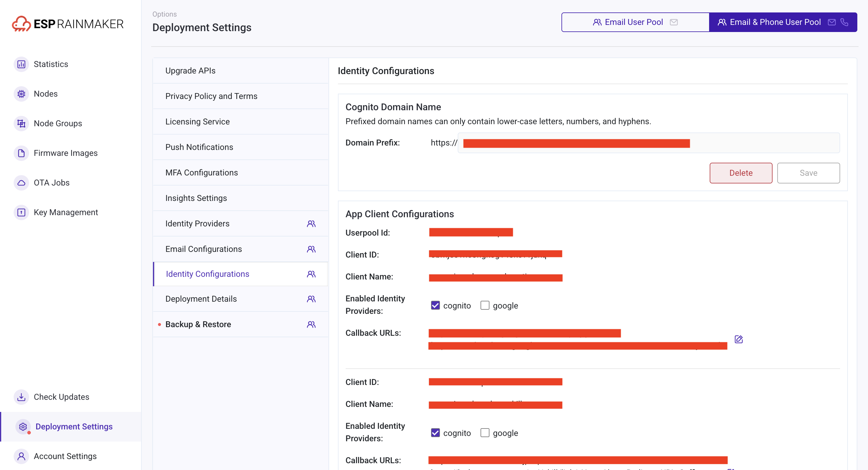Uncheck cognito for the first app client
The image size is (868, 470).
point(435,305)
